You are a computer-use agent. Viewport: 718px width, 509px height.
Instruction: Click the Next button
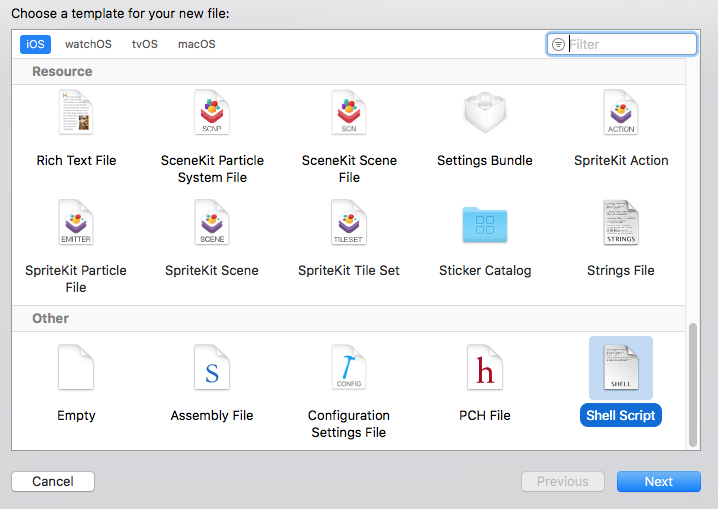[658, 481]
